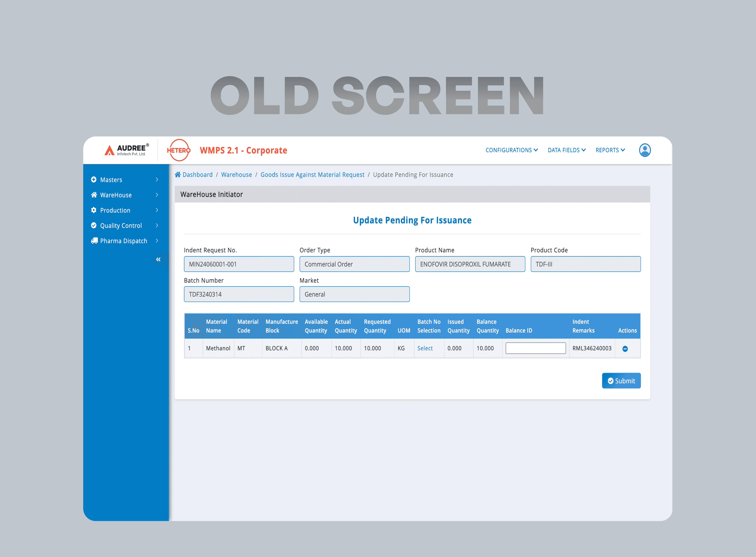Screen dimensions: 756x557
Task: Go to Goods Issue Against Material Request breadcrumb
Action: pyautogui.click(x=312, y=175)
